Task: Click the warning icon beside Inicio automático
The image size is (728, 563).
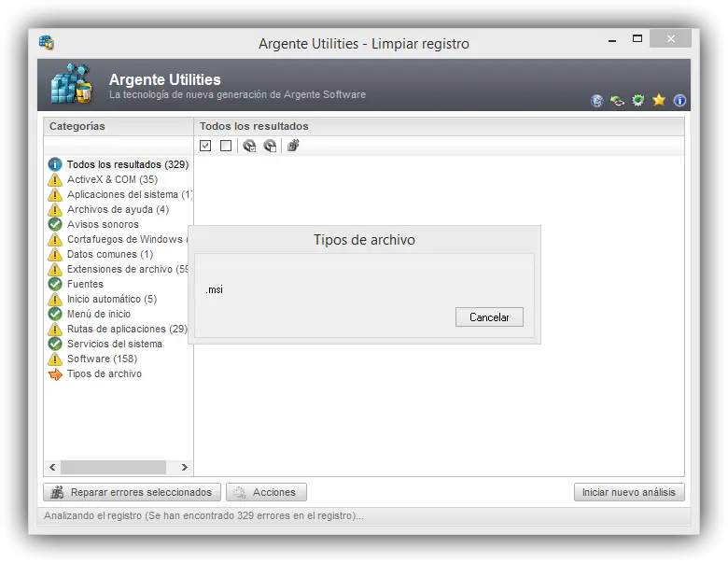Action: 55,299
